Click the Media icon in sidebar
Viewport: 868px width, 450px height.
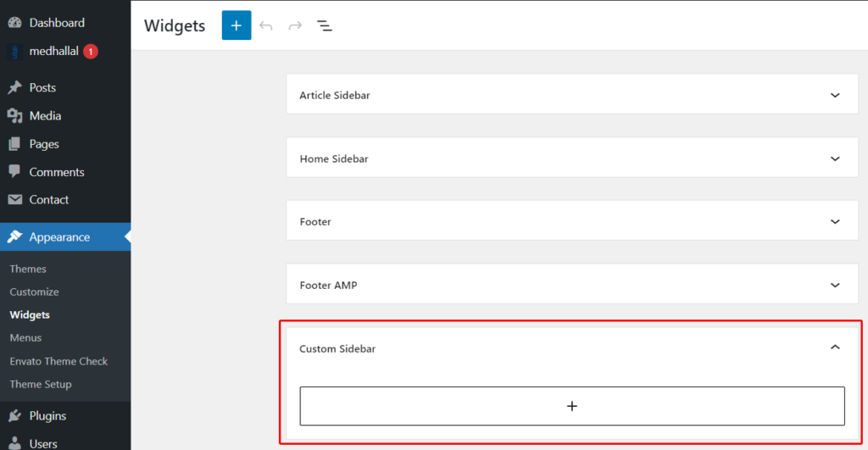pos(15,116)
